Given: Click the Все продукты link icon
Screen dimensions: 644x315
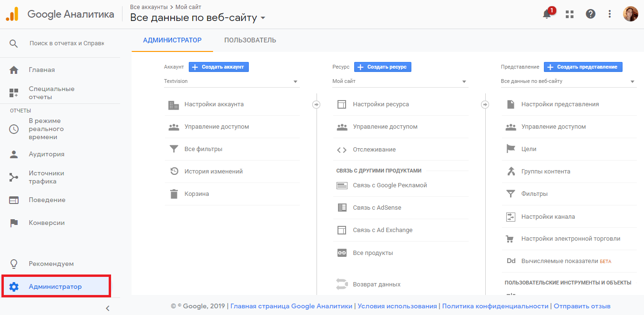Looking at the screenshot, I should click(342, 253).
